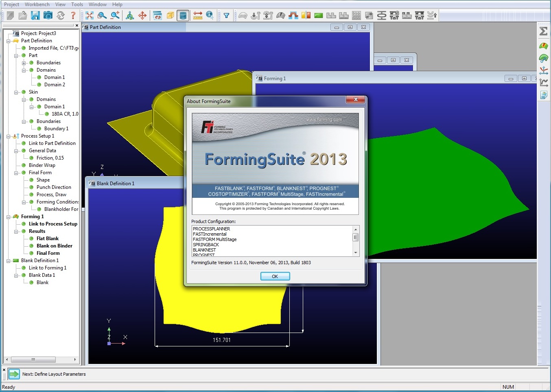Choose the yellow cube display mode icon
The width and height of the screenshot is (551, 392).
171,15
